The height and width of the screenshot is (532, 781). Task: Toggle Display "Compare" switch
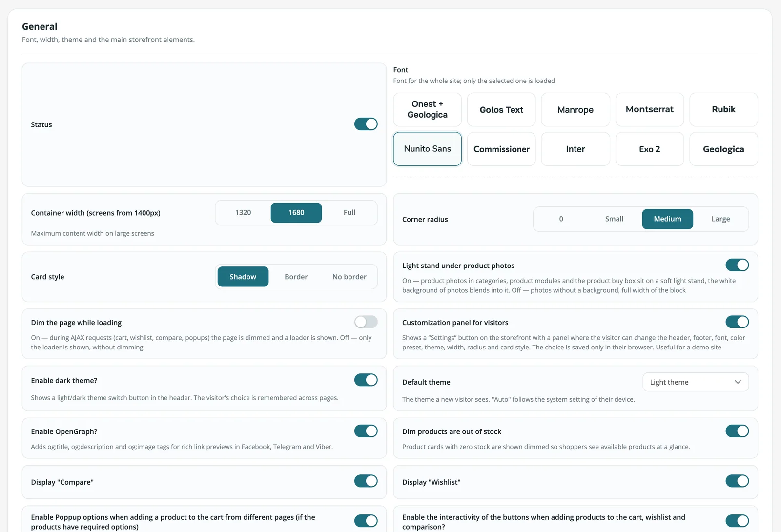click(x=366, y=481)
